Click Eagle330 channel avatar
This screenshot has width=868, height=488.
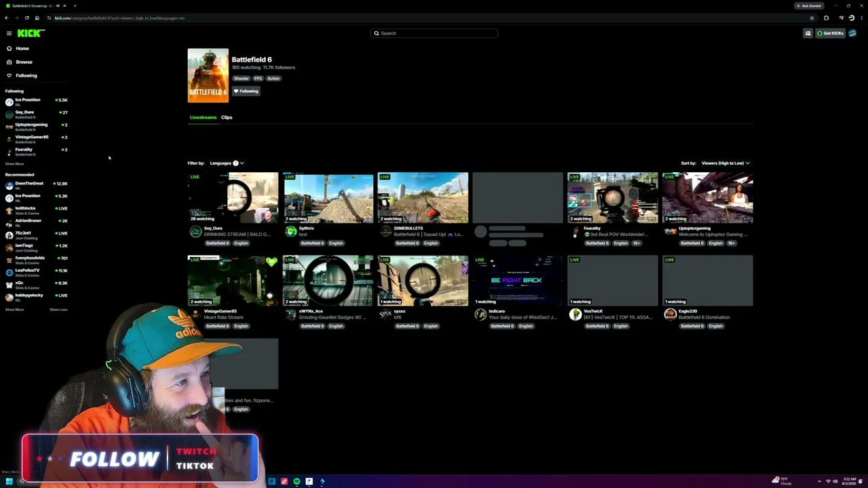pyautogui.click(x=670, y=314)
